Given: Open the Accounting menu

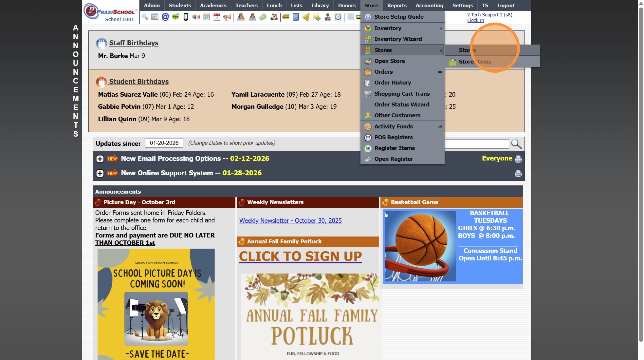Looking at the screenshot, I should tap(429, 6).
